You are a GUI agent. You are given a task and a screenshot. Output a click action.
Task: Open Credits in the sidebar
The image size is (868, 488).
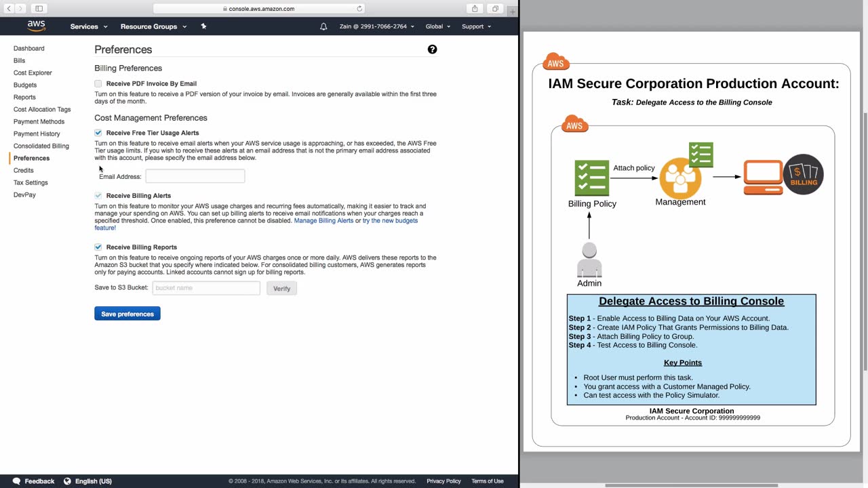(x=24, y=170)
